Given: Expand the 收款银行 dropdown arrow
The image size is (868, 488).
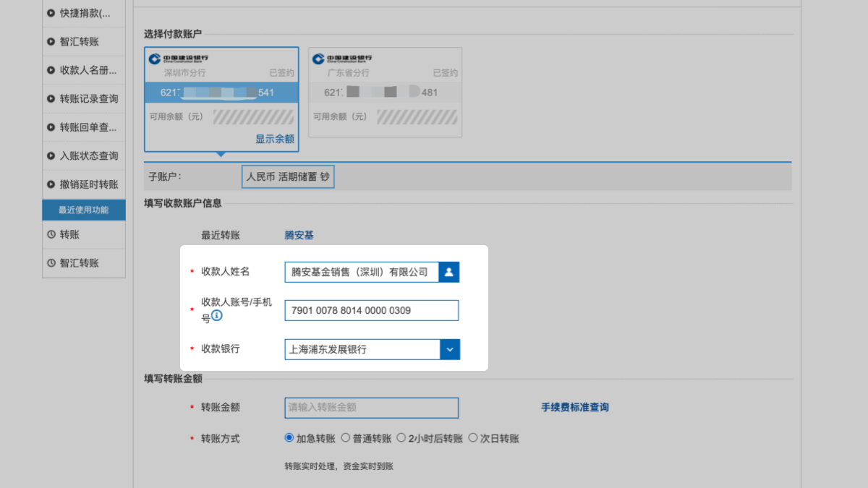Looking at the screenshot, I should [x=450, y=349].
